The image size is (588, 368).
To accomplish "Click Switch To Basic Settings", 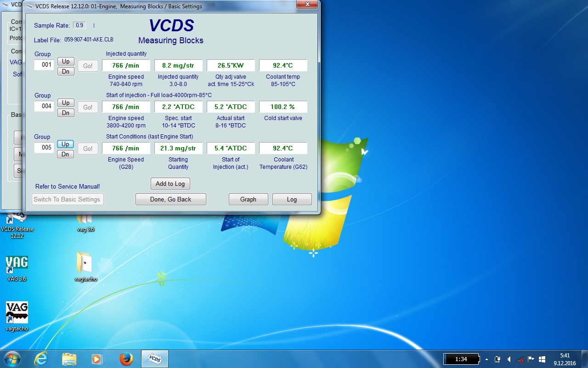I will click(68, 199).
